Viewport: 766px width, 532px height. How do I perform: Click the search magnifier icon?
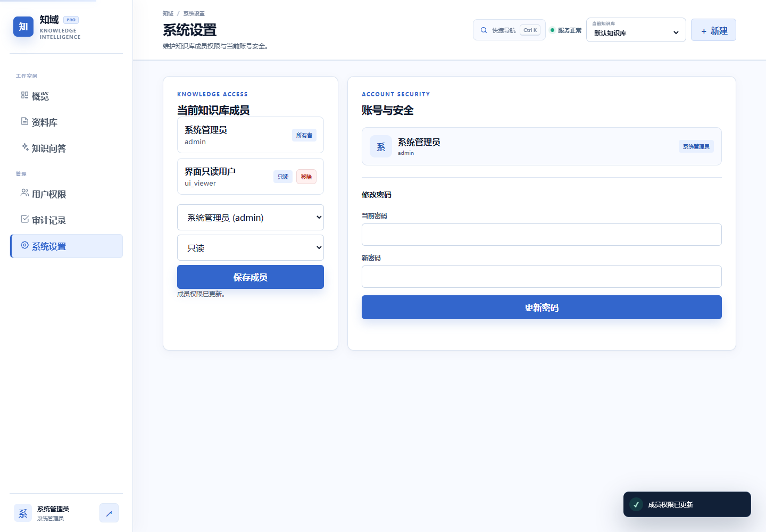coord(484,30)
